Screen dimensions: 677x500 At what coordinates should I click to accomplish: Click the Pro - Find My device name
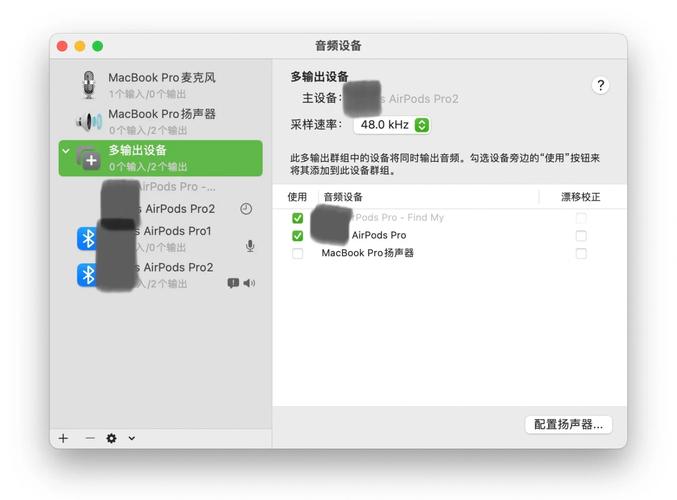399,218
